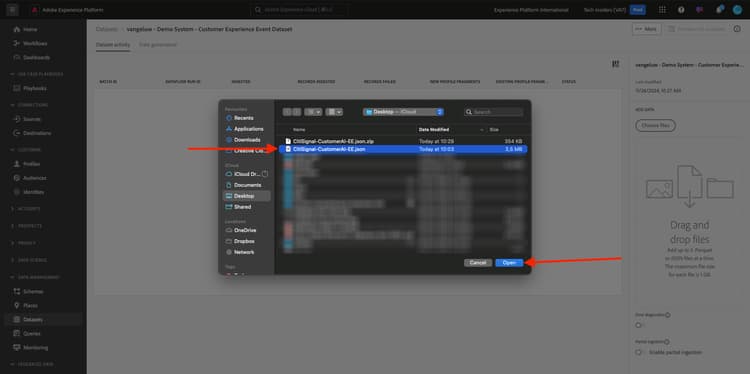Click the Home icon in left navigation
The height and width of the screenshot is (374, 750).
point(17,30)
